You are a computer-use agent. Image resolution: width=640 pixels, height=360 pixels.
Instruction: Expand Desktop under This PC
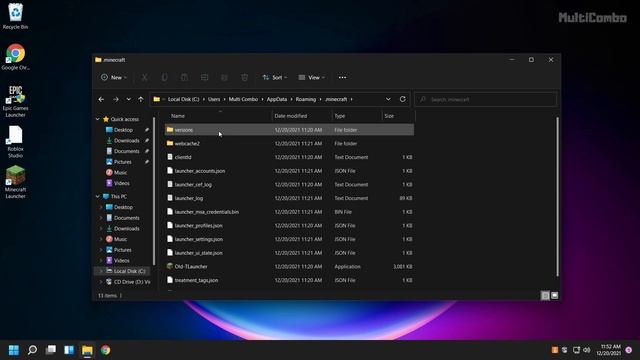click(101, 207)
